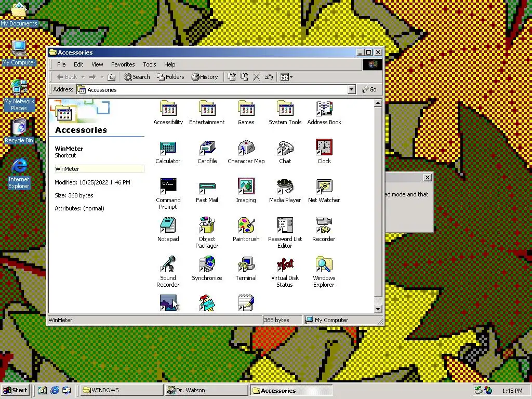Click the Search toolbar button
The height and width of the screenshot is (399, 532).
pyautogui.click(x=137, y=77)
